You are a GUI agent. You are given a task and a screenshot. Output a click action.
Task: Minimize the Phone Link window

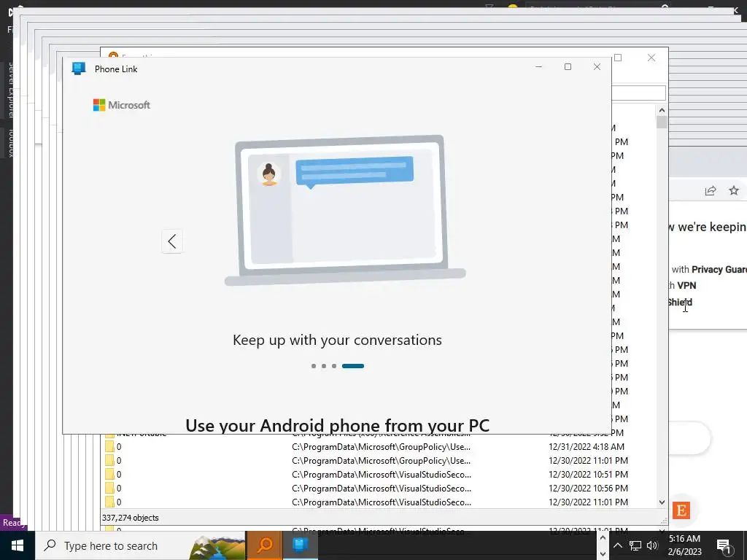539,66
